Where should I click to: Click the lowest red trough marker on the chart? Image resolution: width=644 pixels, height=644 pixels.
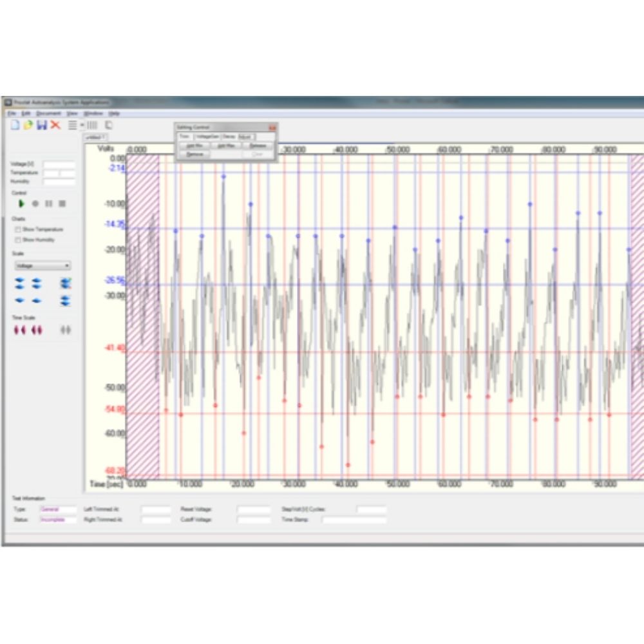click(x=348, y=465)
